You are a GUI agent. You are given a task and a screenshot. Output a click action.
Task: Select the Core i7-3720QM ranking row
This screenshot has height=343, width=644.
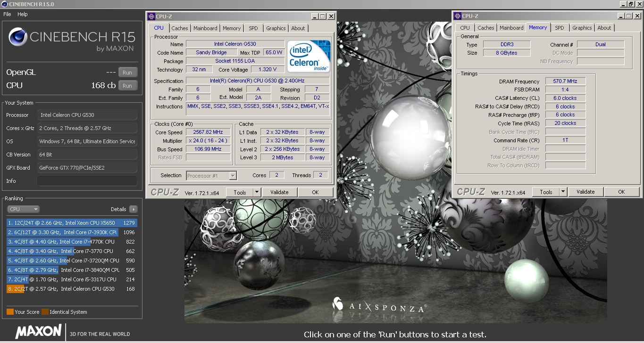71,261
